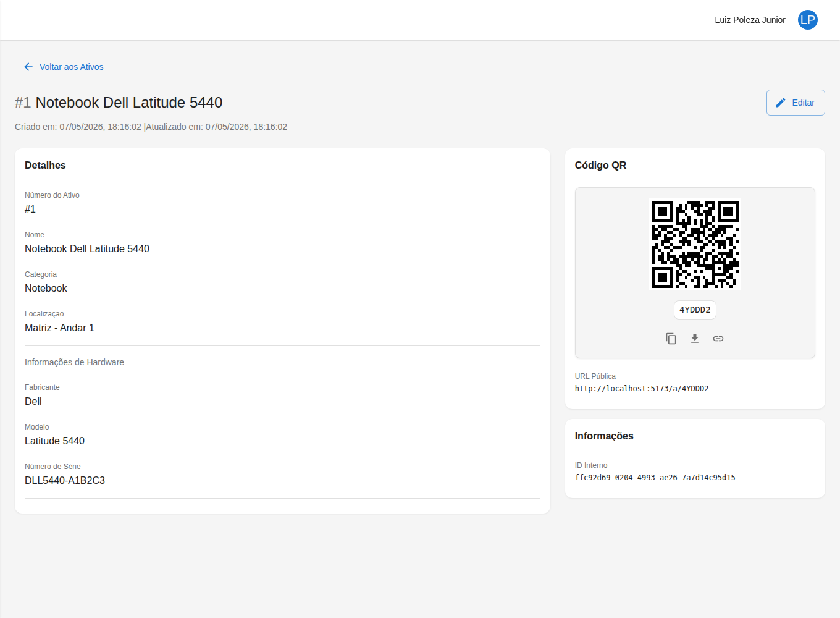The image size is (840, 618).
Task: Click the Informações de Hardware heading
Action: click(74, 362)
